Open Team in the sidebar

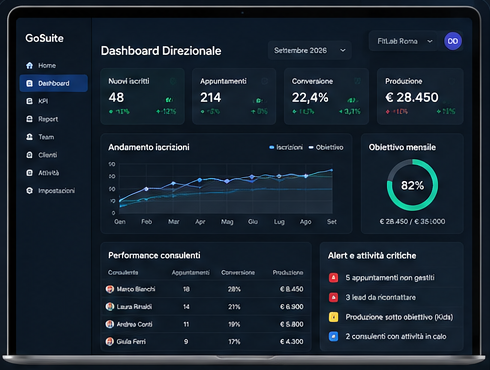[54, 137]
